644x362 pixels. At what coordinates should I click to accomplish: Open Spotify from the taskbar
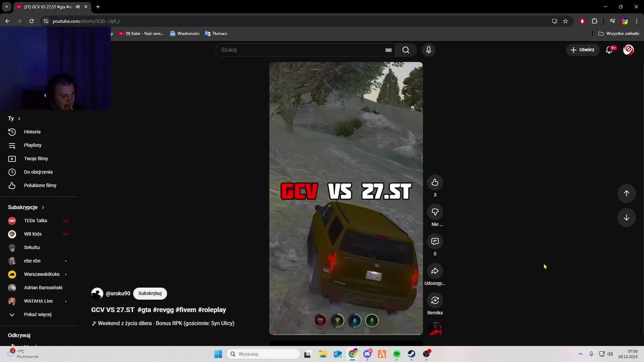pyautogui.click(x=396, y=354)
